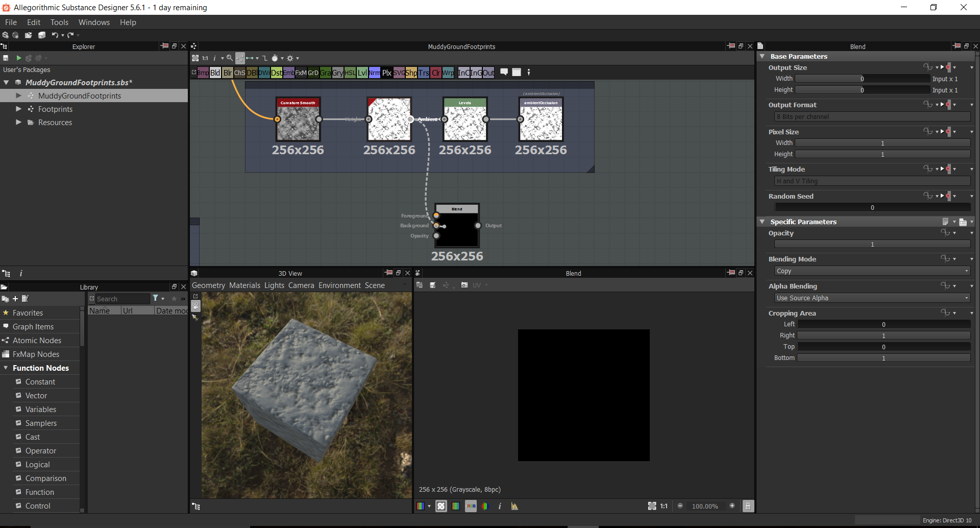Collapse the Specific Parameters section
980x528 pixels.
click(x=762, y=222)
